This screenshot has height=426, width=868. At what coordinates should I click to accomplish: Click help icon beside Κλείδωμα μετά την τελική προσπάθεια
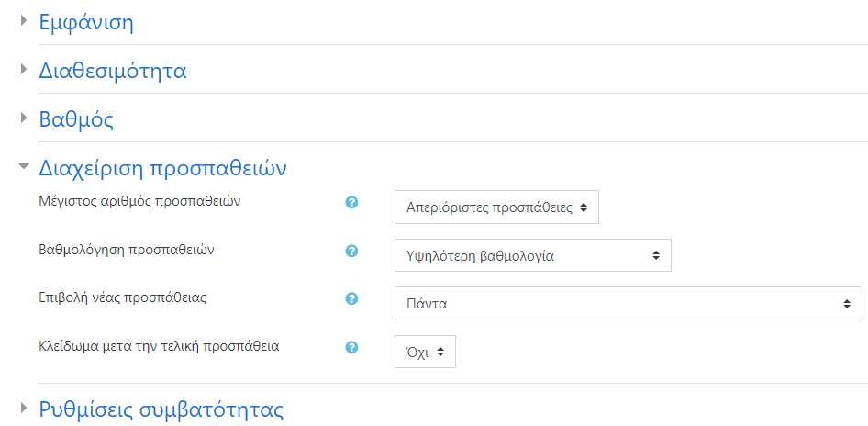[x=351, y=348]
